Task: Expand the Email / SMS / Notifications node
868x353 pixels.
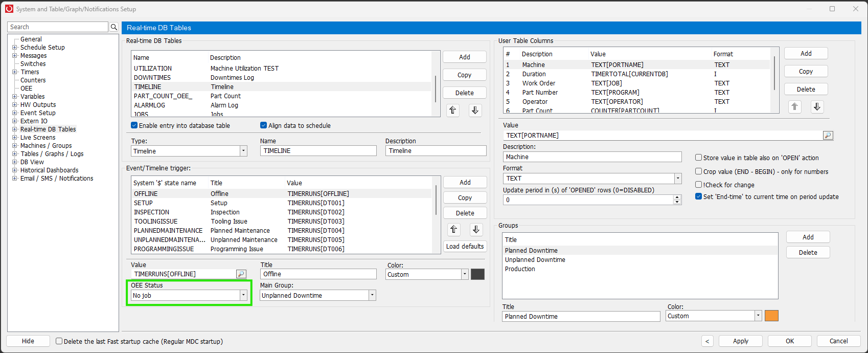Action: (x=15, y=179)
